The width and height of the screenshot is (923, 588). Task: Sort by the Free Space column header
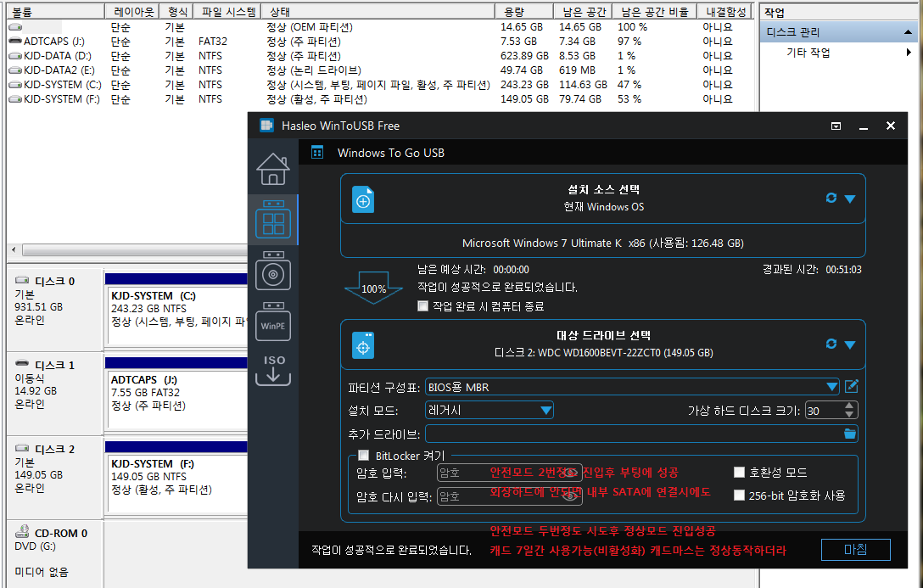tap(583, 12)
